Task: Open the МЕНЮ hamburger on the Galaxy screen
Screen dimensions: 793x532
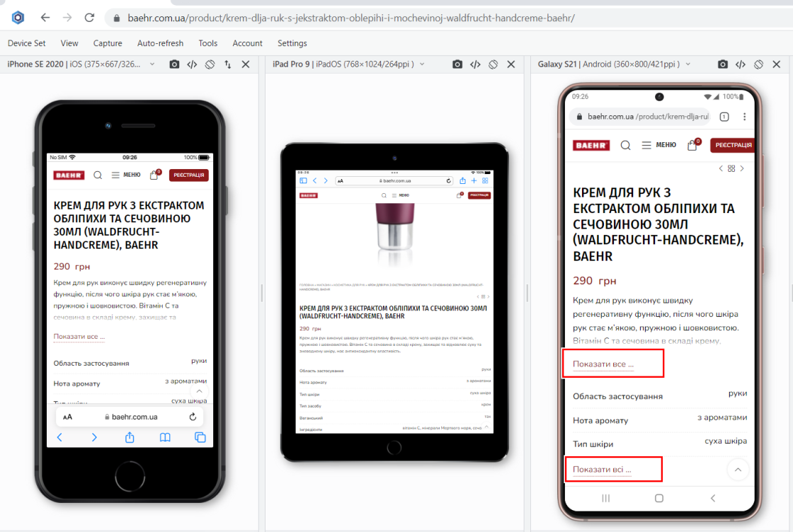Action: click(x=659, y=145)
